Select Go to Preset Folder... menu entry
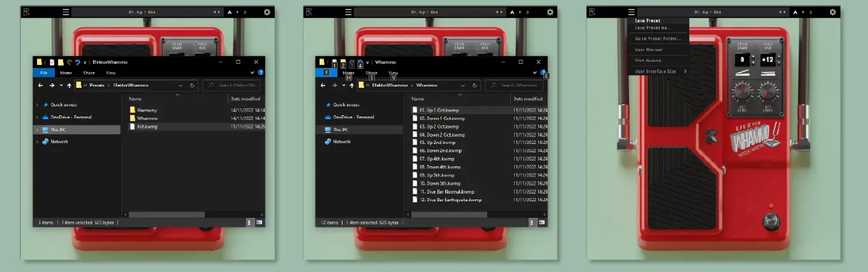Screen dimensions: 868x272 tap(659, 38)
